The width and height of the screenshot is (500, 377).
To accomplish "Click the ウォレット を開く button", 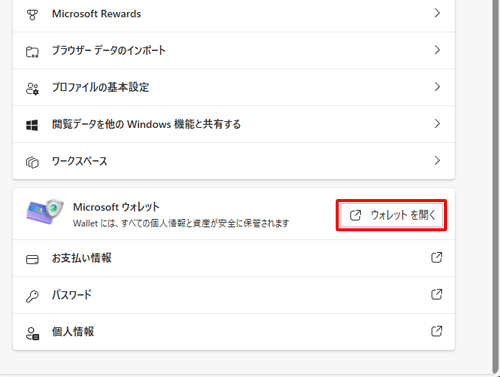I will [392, 215].
